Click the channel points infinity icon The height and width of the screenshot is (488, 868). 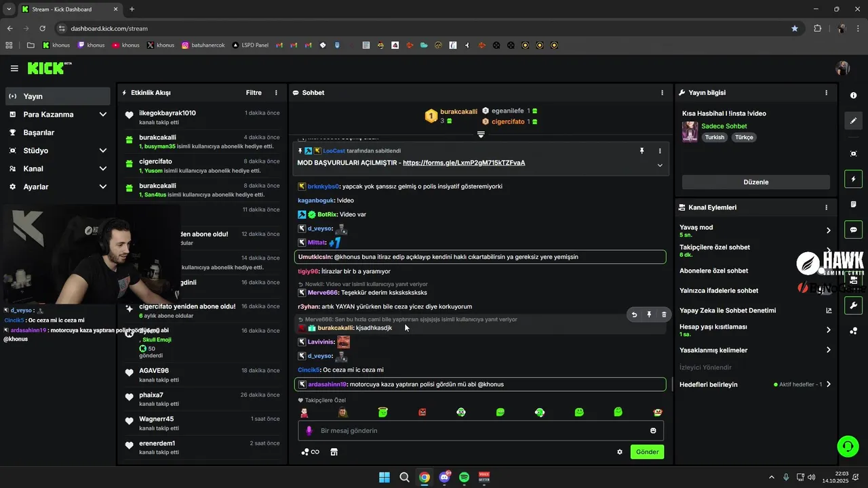[310, 452]
